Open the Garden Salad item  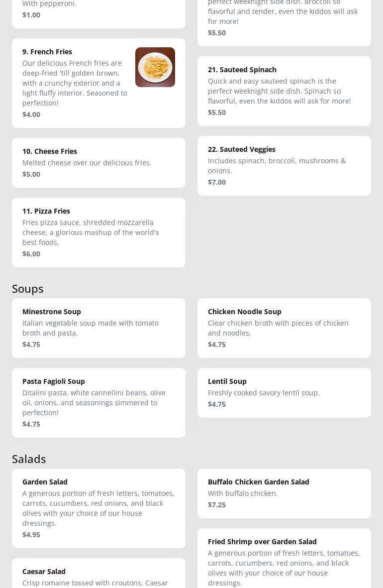[x=98, y=508]
